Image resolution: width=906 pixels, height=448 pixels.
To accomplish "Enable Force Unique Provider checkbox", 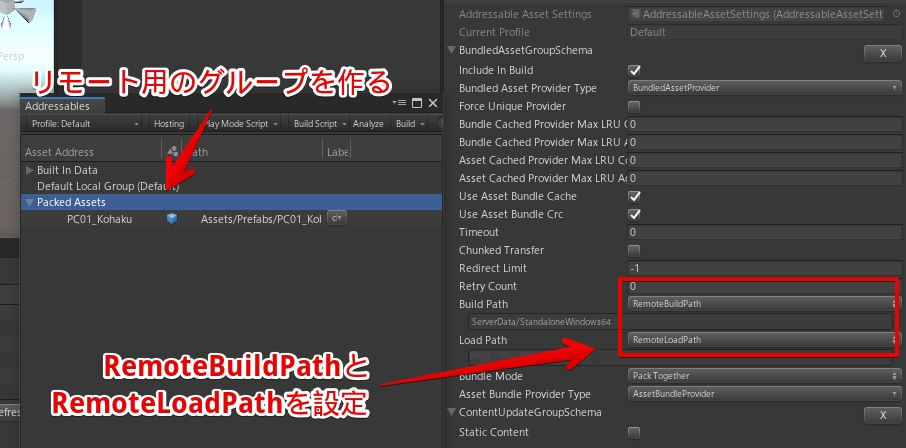I will pos(634,106).
